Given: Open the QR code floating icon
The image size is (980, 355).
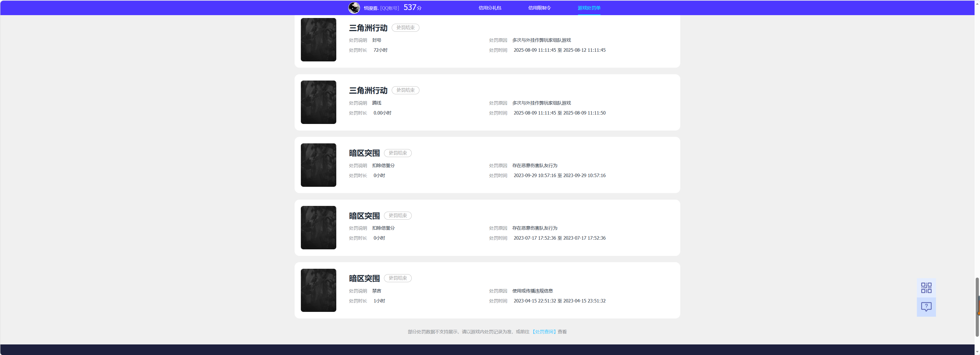Looking at the screenshot, I should click(926, 288).
